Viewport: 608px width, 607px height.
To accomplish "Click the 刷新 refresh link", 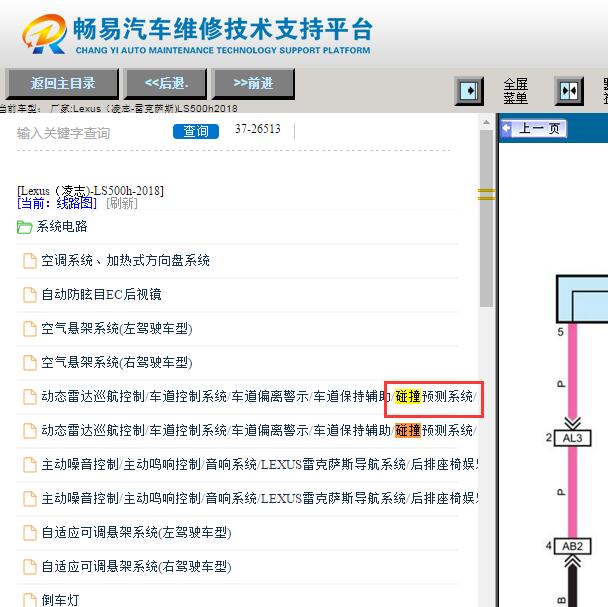I will coord(122,203).
